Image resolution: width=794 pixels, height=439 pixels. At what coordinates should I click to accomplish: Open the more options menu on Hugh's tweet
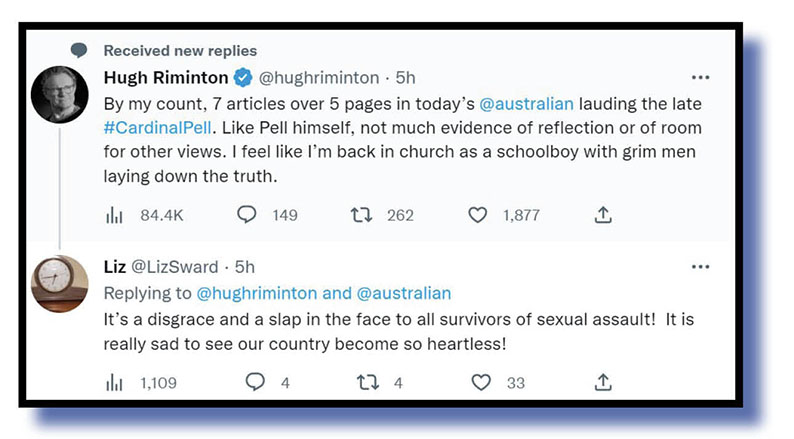point(700,77)
